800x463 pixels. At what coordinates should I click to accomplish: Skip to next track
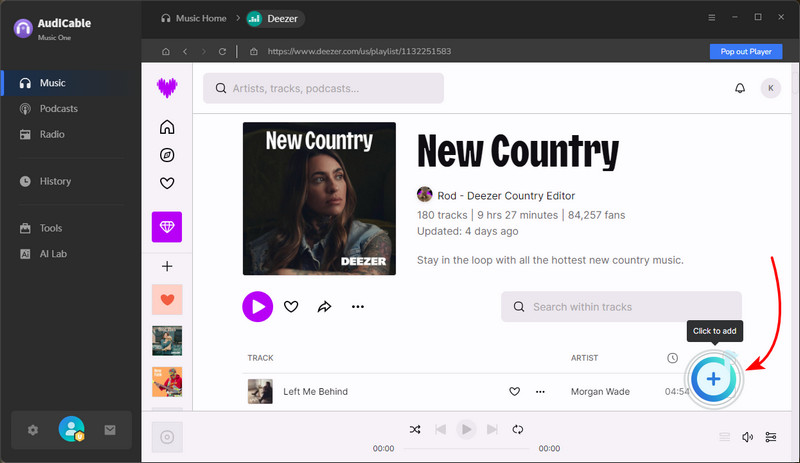[492, 429]
